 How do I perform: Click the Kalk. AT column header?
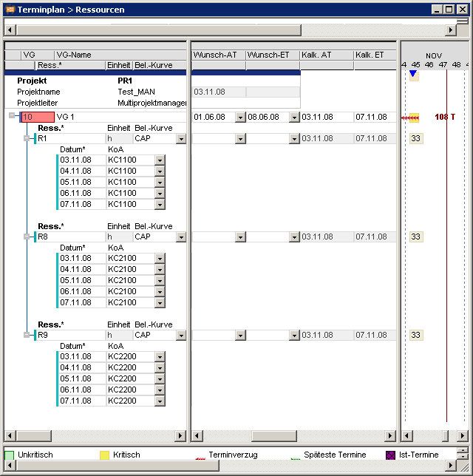(x=327, y=55)
